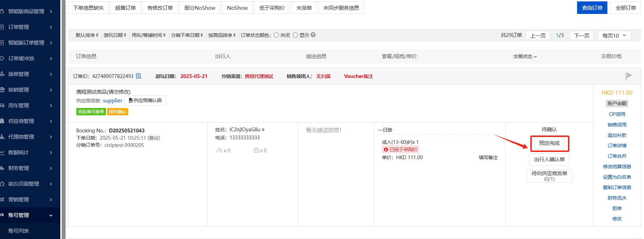Image resolution: width=644 pixels, height=239 pixels.
Task: Filter by 未同步服务信息 tab
Action: (341, 8)
